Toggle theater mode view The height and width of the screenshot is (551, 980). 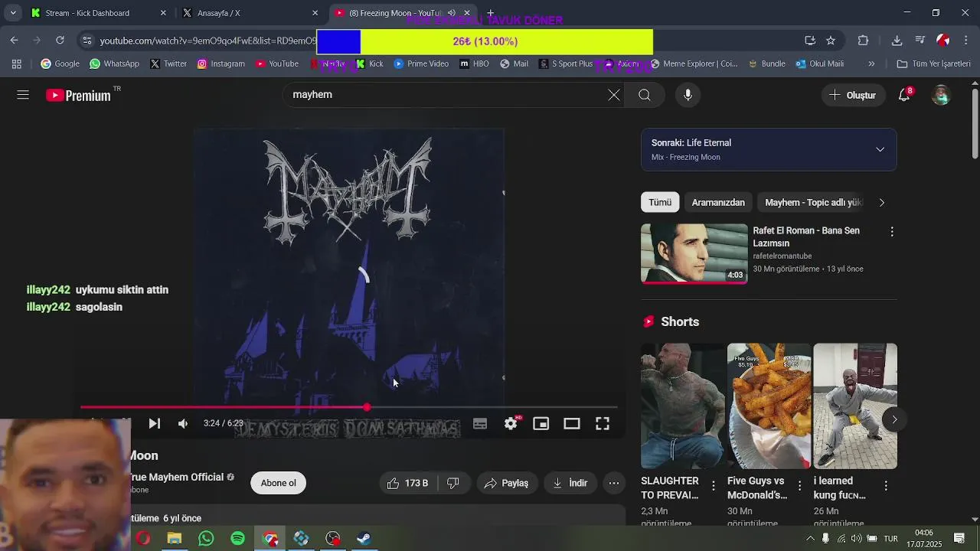pyautogui.click(x=572, y=423)
